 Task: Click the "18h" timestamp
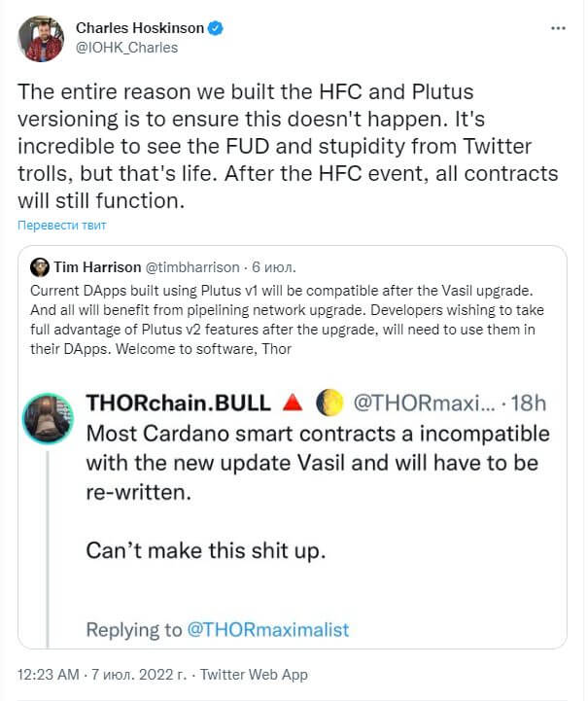[x=528, y=403]
